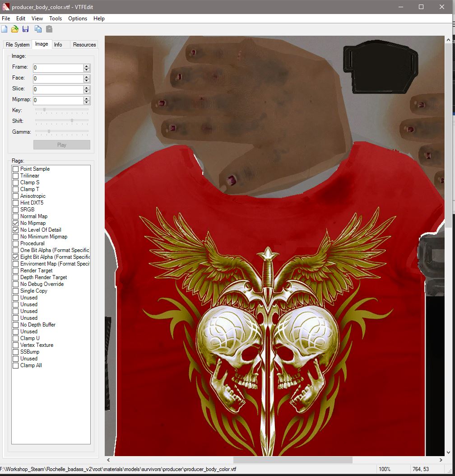Check the Render Target flag

(15, 271)
